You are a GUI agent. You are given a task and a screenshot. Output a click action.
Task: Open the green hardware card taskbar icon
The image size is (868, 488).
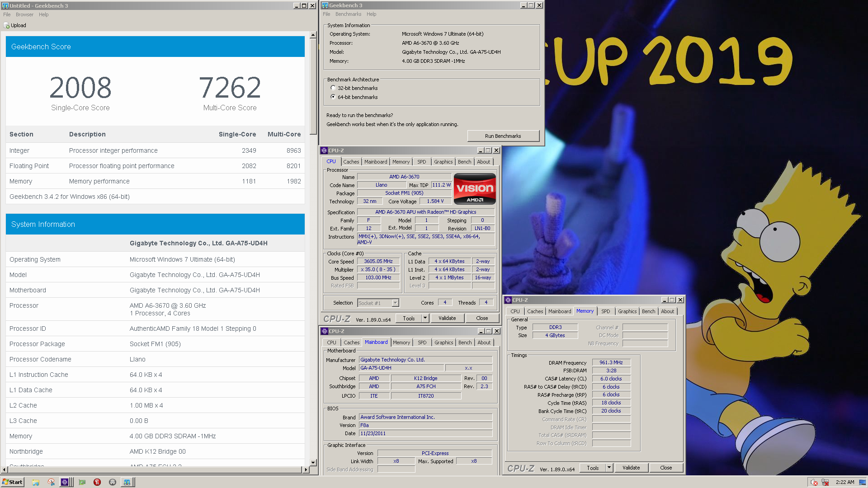pyautogui.click(x=82, y=482)
